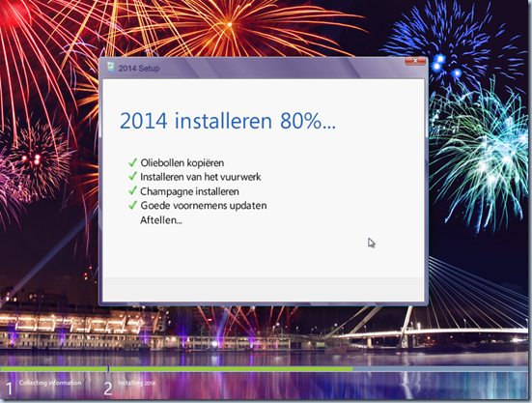This screenshot has height=403, width=532.
Task: Click the stage number 2 at the bottom
Action: click(x=108, y=389)
